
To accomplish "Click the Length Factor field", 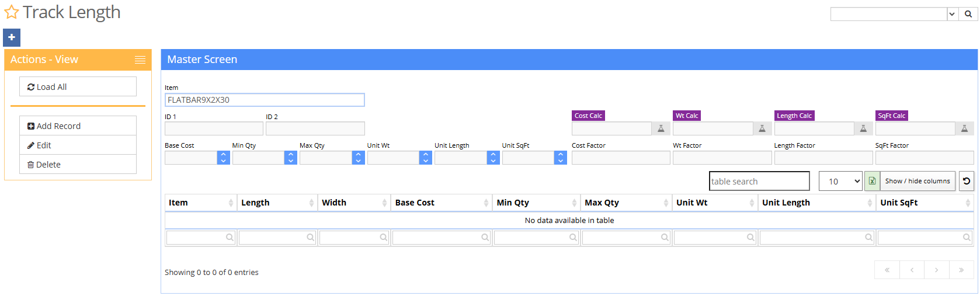I will tap(823, 158).
